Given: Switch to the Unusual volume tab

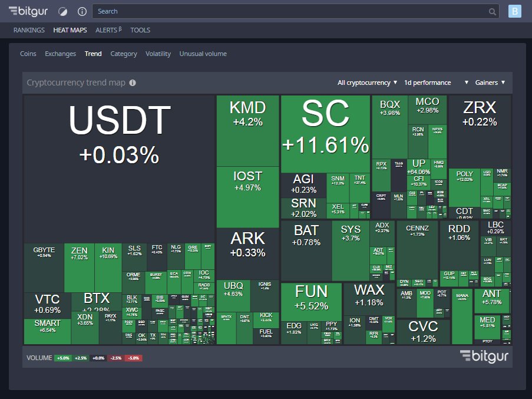Looking at the screenshot, I should tap(203, 54).
